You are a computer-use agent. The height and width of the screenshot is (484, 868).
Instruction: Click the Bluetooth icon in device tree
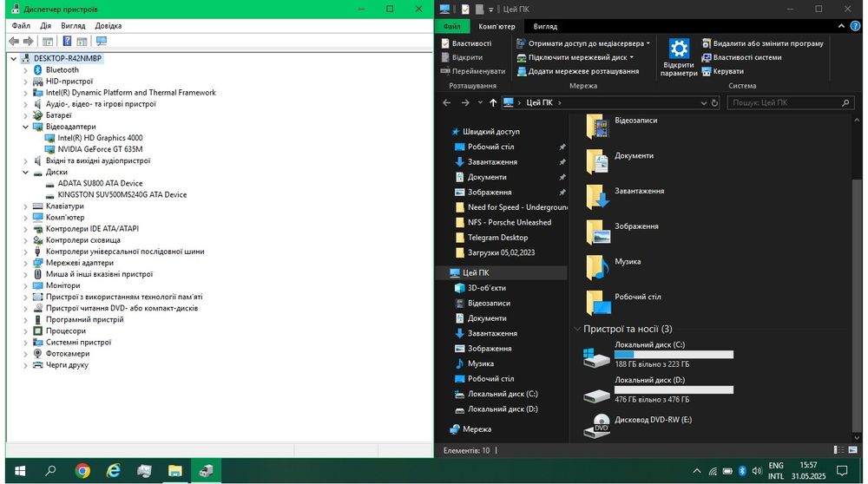(x=37, y=69)
